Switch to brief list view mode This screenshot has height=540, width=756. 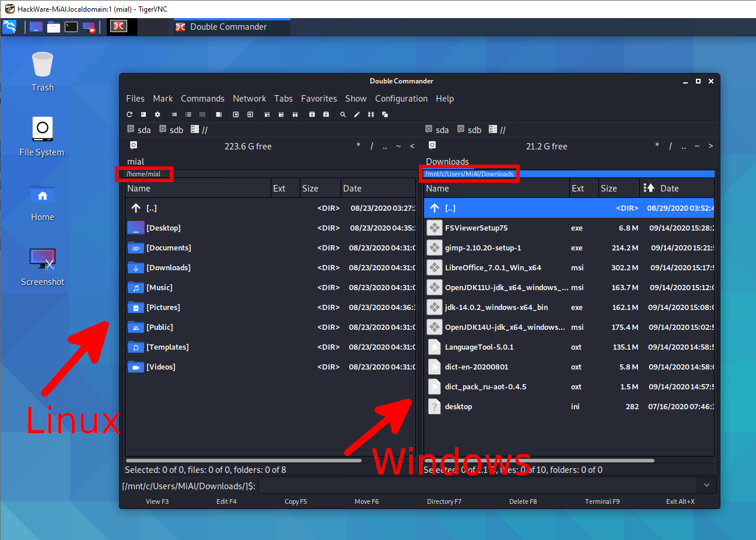[174, 114]
